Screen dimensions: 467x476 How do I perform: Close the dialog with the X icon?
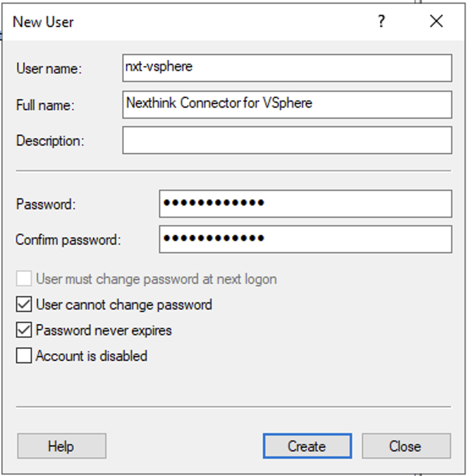[x=436, y=21]
